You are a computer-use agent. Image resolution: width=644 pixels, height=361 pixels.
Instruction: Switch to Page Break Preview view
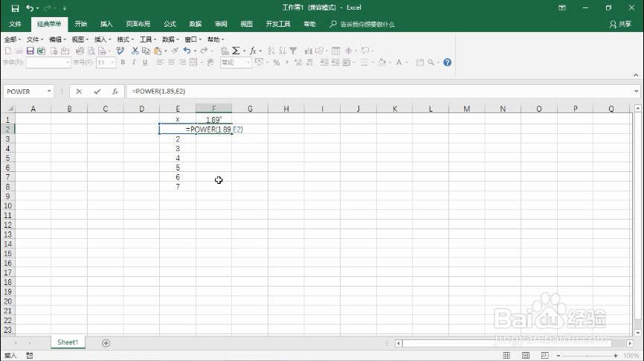click(x=544, y=355)
